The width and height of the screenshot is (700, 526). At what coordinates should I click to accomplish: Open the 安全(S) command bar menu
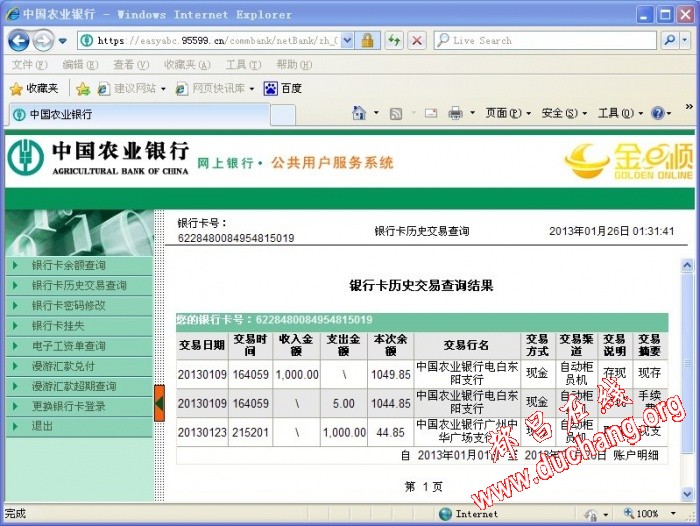tap(564, 113)
